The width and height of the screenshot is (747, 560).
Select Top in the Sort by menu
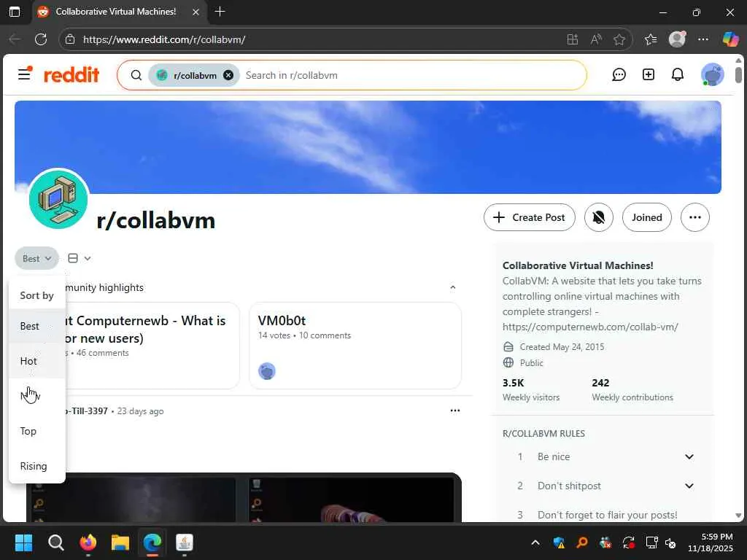[37, 431]
